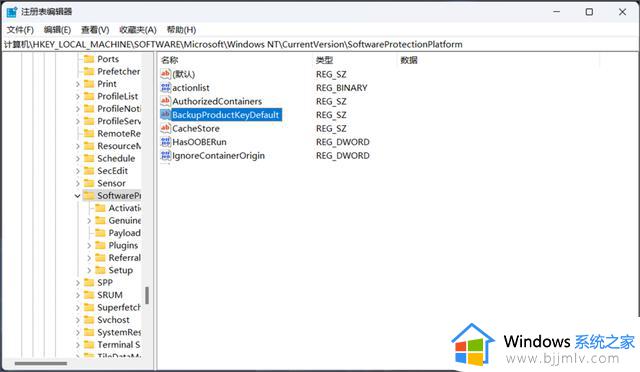Image resolution: width=640 pixels, height=372 pixels.
Task: Click the SecEdit folder icon
Action: point(89,171)
